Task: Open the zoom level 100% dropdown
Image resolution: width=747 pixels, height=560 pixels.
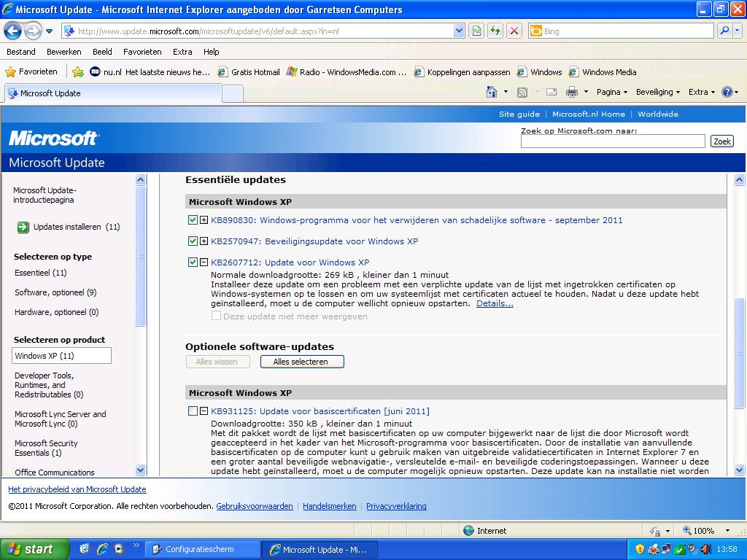Action: (727, 531)
